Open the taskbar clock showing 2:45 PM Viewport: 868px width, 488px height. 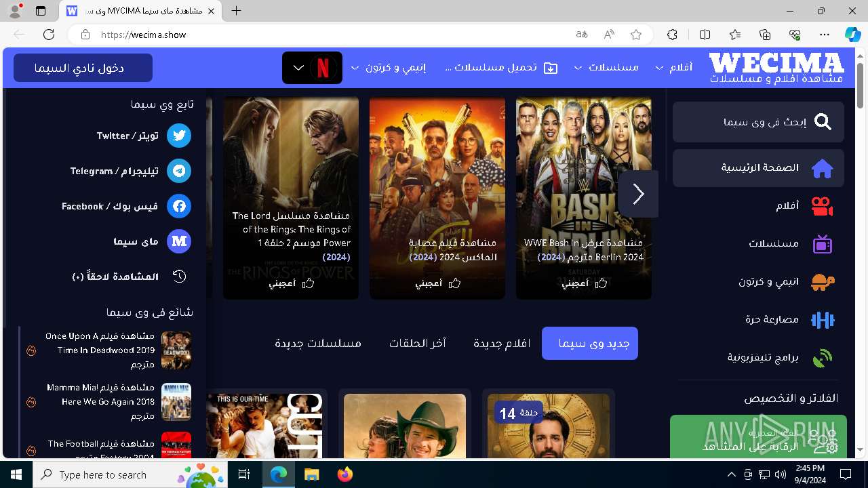pos(810,474)
